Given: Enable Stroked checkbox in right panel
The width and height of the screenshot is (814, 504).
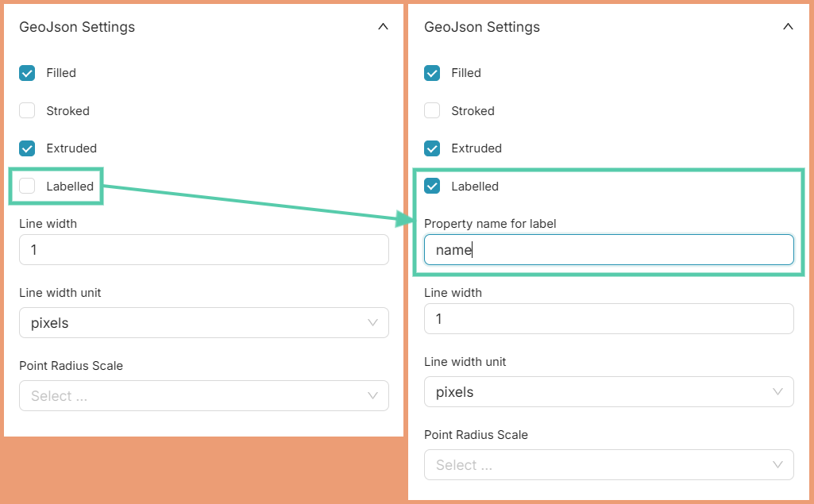Looking at the screenshot, I should tap(433, 111).
